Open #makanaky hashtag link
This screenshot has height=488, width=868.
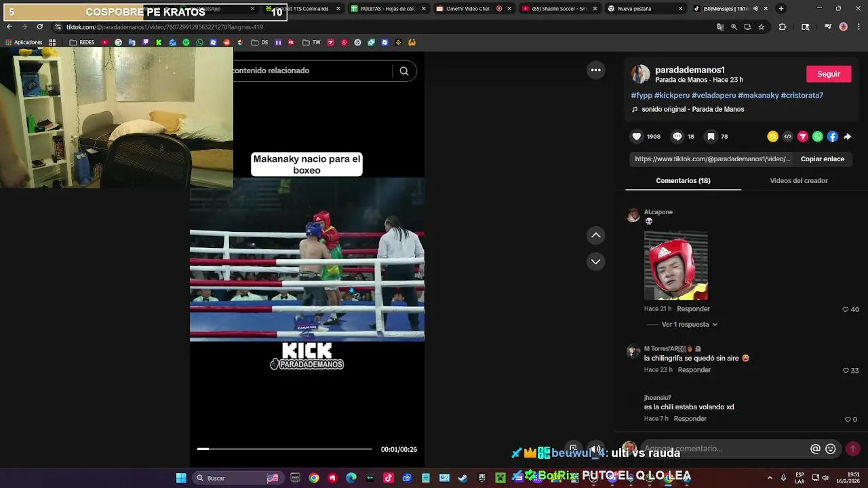point(758,96)
